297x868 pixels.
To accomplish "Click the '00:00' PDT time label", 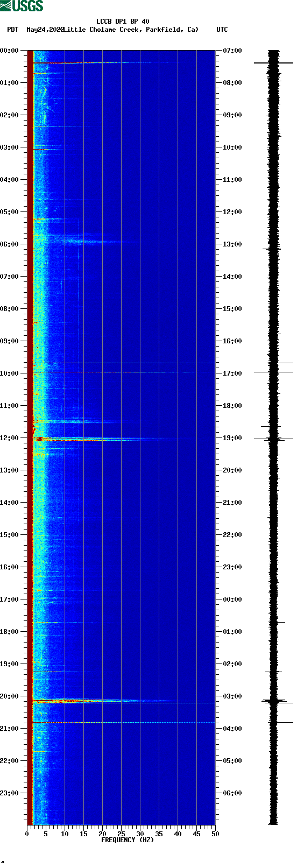I will [x=10, y=51].
